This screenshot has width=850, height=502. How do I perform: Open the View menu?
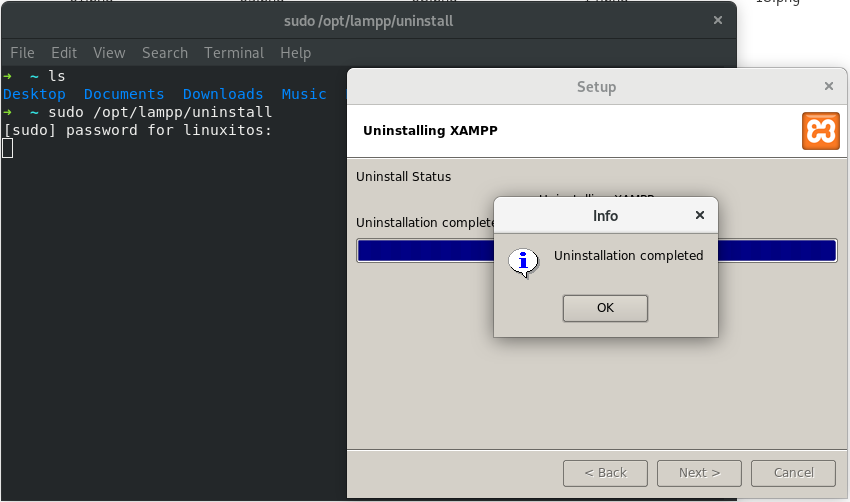[109, 53]
